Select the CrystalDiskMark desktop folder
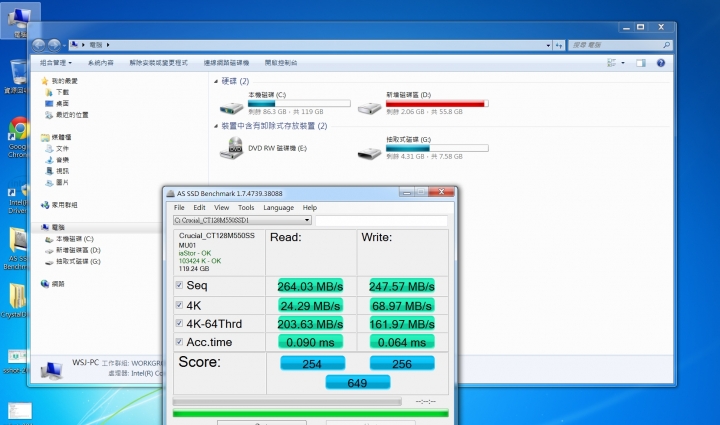This screenshot has width=720, height=425. (17, 296)
